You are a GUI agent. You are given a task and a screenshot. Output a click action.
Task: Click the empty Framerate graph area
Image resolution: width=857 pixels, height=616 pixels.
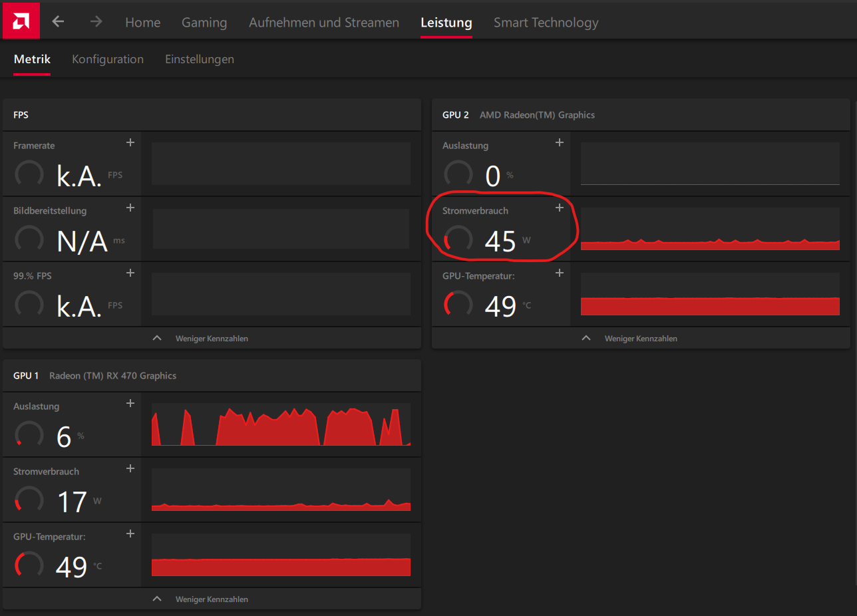click(x=281, y=164)
